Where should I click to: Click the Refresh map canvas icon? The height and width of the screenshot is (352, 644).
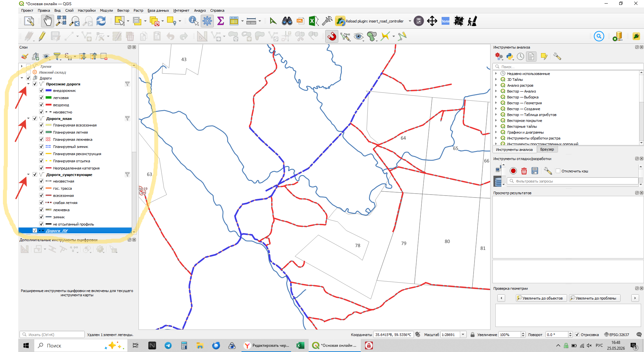(101, 21)
